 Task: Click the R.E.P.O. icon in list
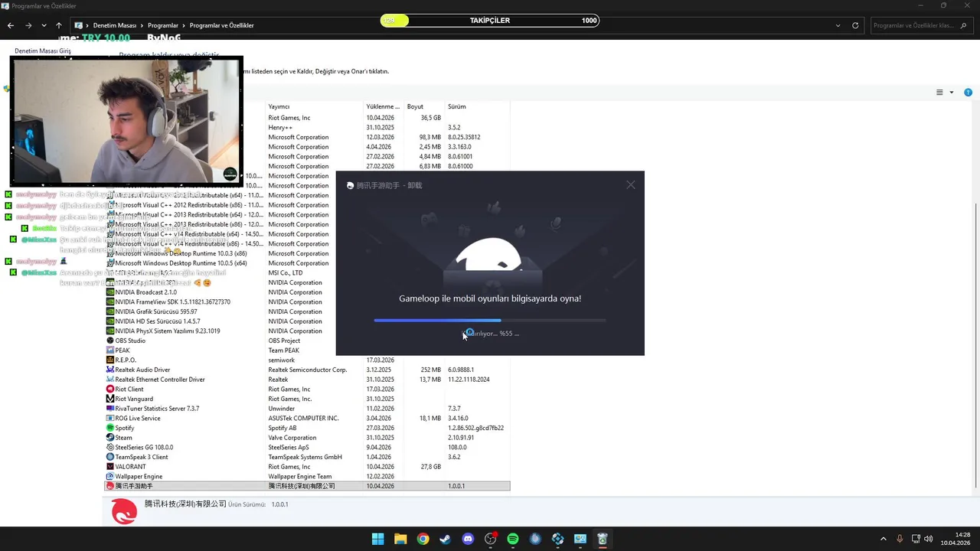[x=110, y=360]
